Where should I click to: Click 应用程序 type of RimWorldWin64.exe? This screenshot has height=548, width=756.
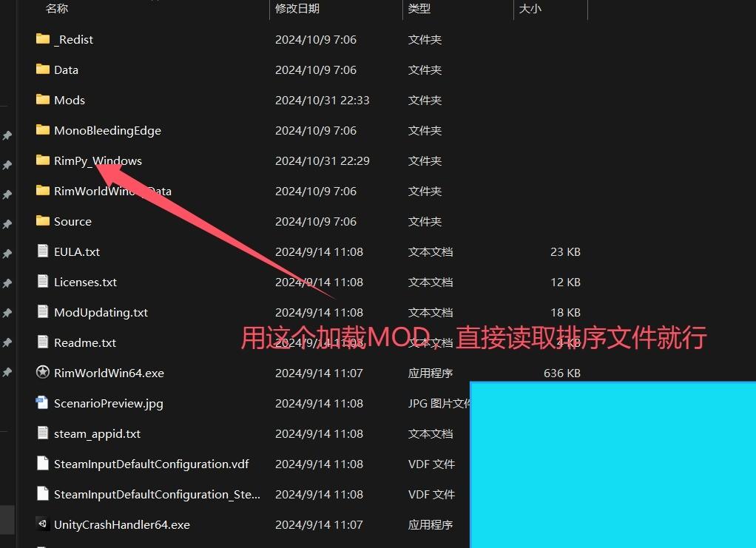click(430, 373)
